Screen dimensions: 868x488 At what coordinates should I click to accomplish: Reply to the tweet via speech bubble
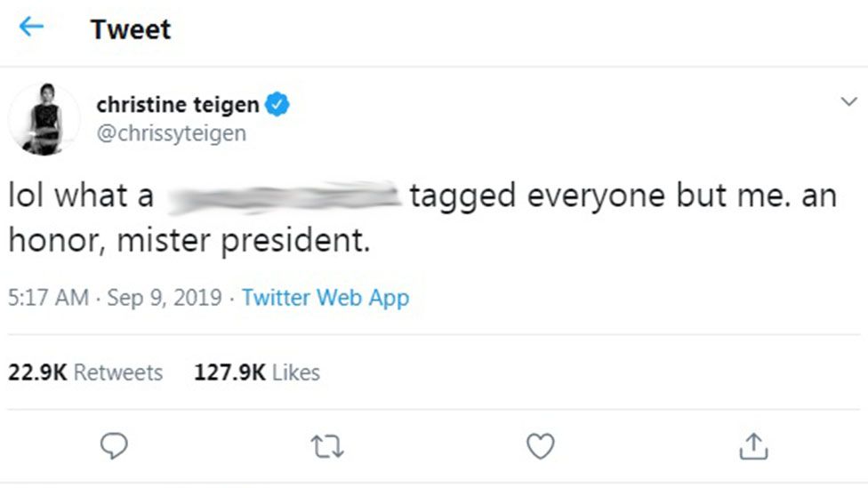pyautogui.click(x=113, y=445)
